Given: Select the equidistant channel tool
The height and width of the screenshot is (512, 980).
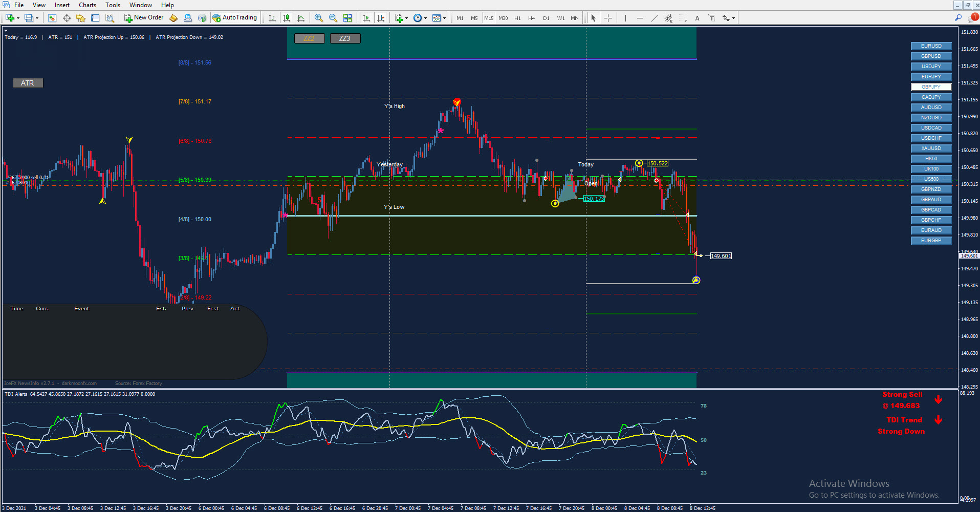Looking at the screenshot, I should click(668, 18).
